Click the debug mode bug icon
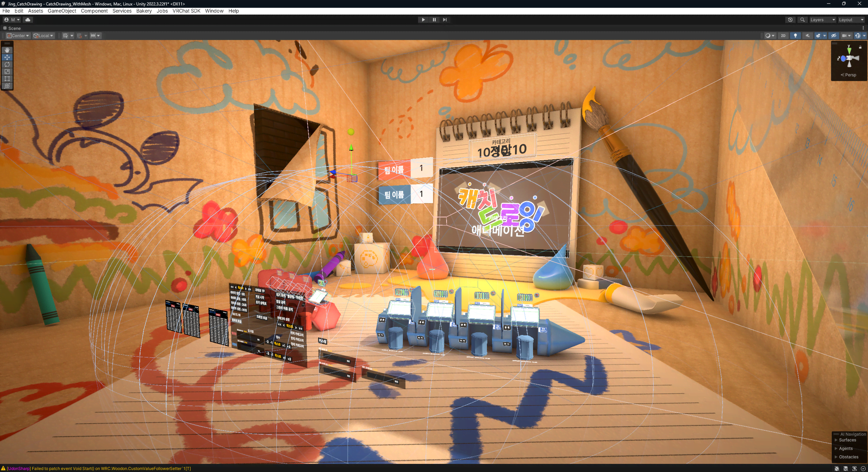This screenshot has height=472, width=868. 837,468
